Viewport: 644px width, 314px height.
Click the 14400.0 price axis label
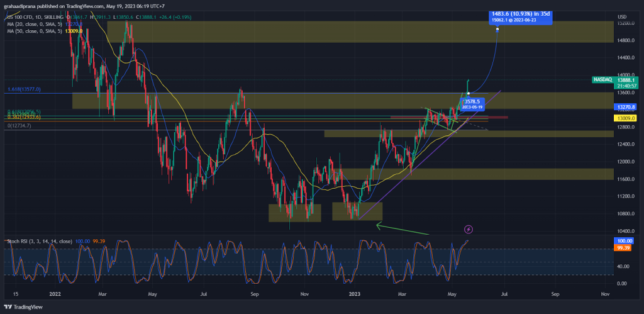coord(627,58)
